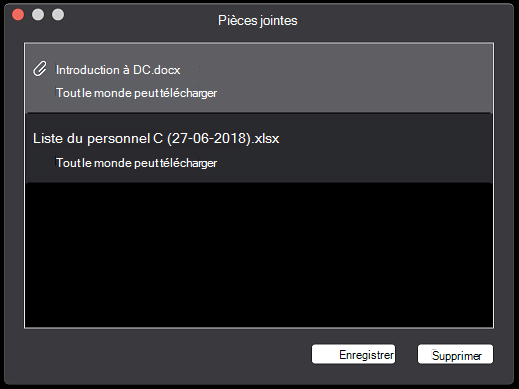Save the attachment using the Enregistrer button

pyautogui.click(x=353, y=354)
